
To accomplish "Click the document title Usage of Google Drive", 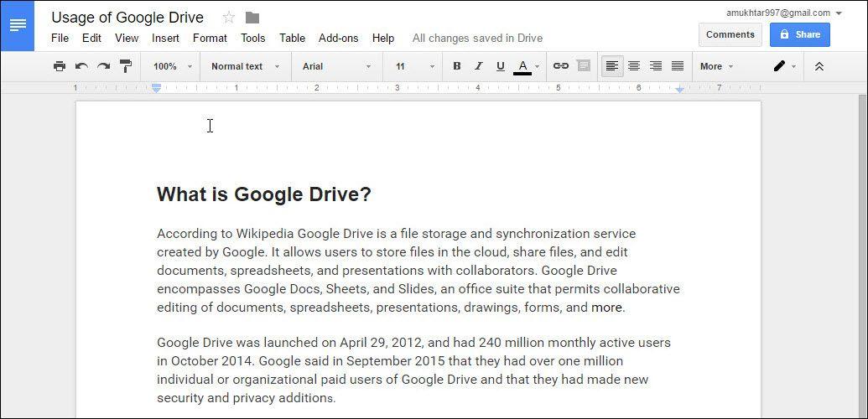I will (x=127, y=18).
